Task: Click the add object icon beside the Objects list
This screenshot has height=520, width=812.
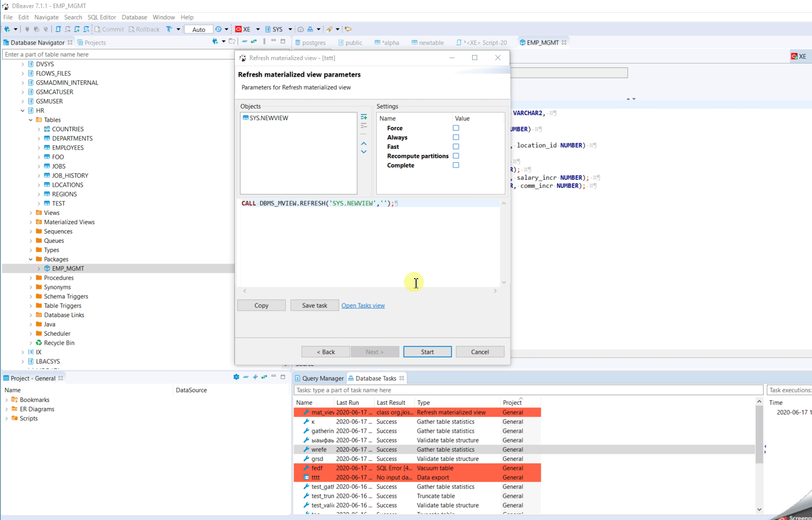Action: point(364,117)
